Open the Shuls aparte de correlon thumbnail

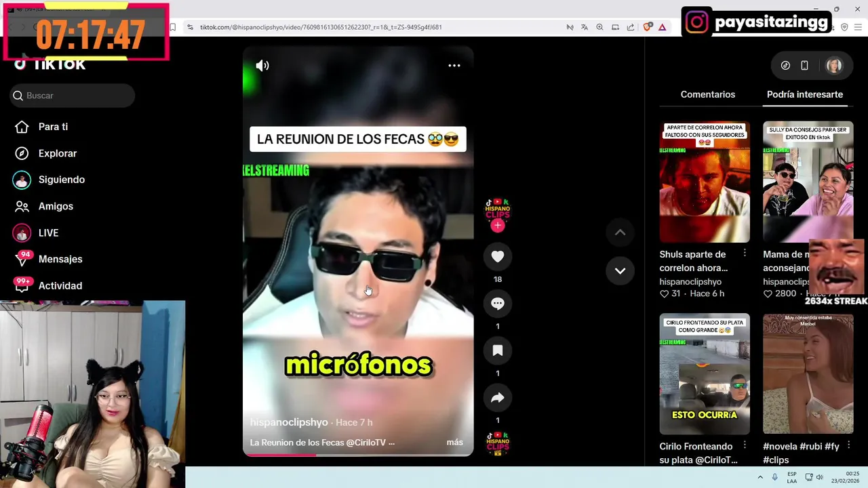coord(705,182)
